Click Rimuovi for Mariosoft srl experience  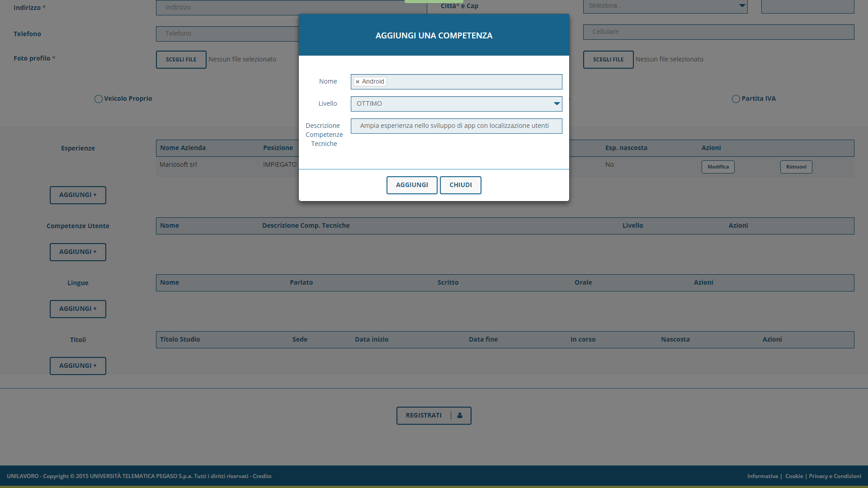(796, 167)
